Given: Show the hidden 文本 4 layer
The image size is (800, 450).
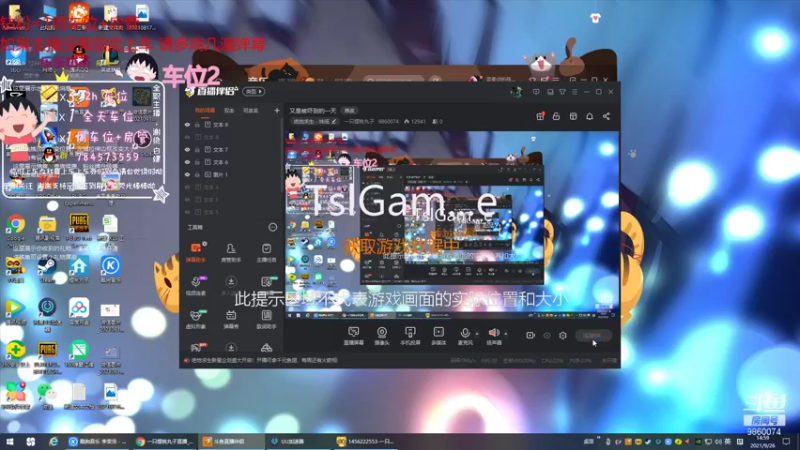Looking at the screenshot, I should [187, 187].
